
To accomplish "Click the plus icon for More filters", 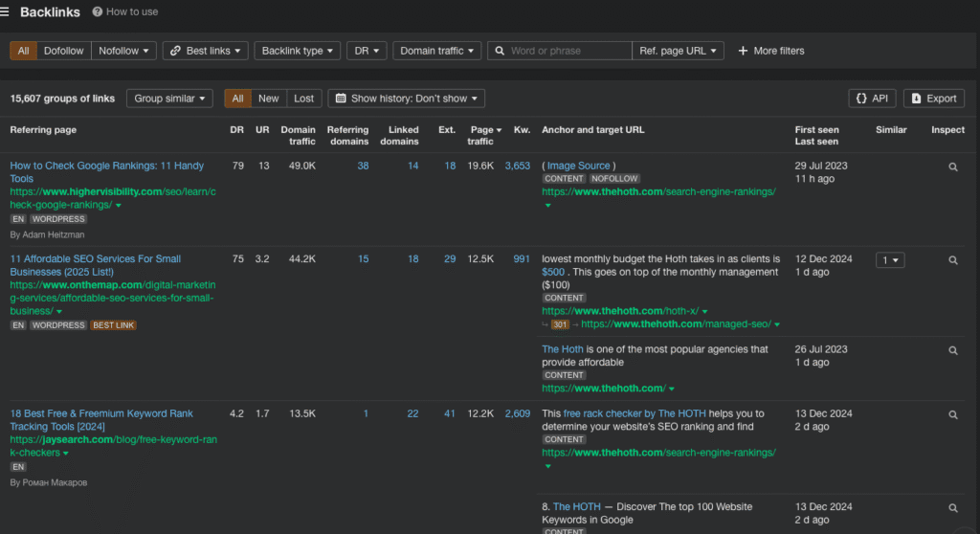I will [x=743, y=51].
